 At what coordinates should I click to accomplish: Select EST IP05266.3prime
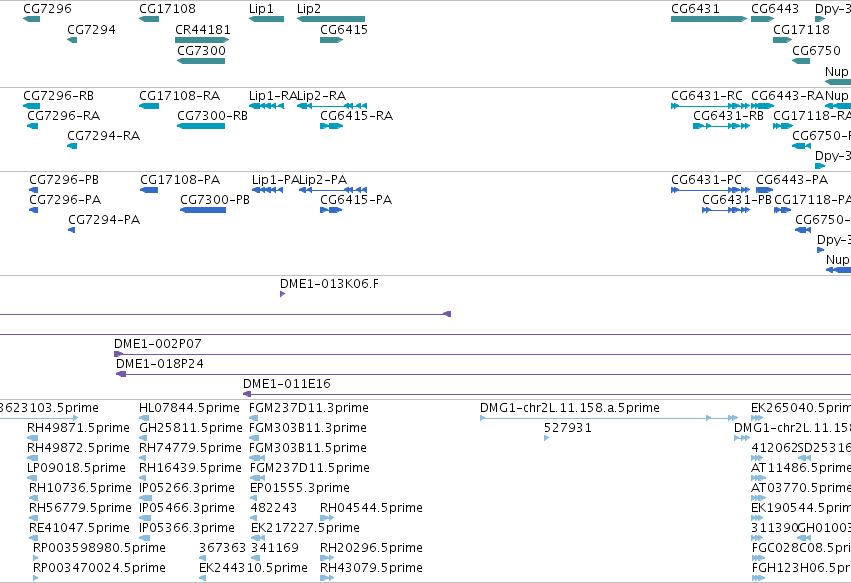click(144, 498)
